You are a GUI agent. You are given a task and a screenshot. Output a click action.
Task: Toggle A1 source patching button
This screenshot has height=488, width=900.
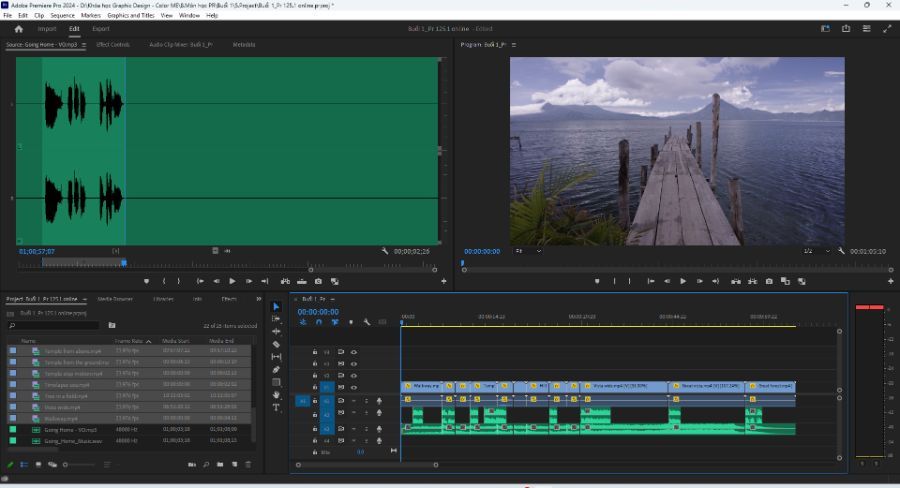pos(303,401)
